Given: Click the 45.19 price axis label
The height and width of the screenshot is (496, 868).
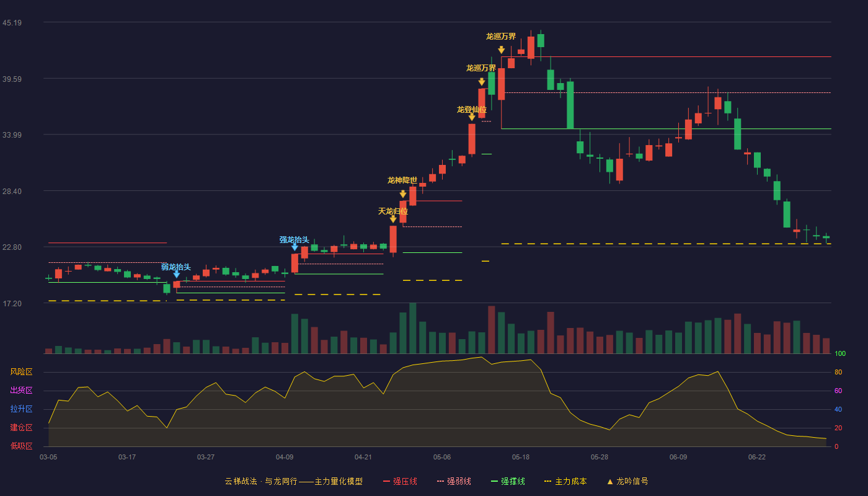Looking at the screenshot, I should tap(12, 23).
